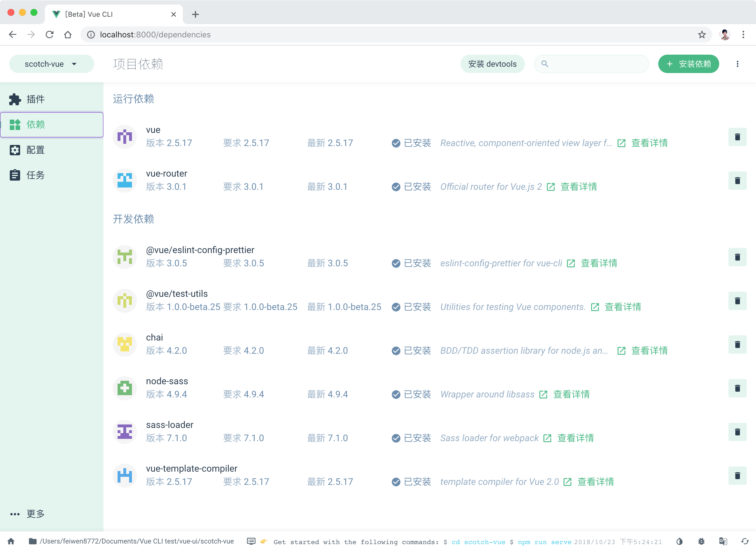
Task: Open 查看详情 for @vue/eslint-config-prettier
Action: tap(599, 263)
